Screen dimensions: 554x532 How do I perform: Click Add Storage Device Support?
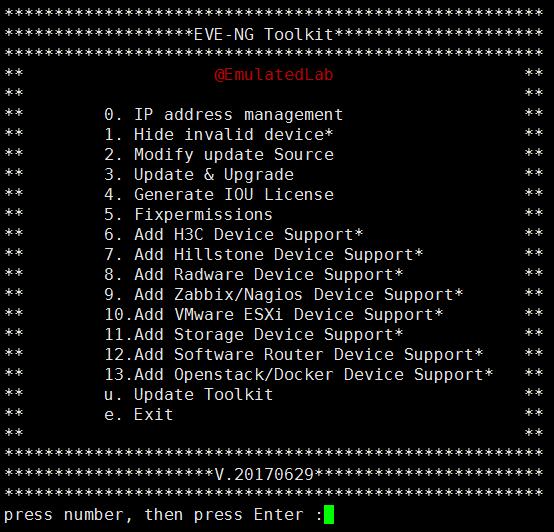tap(254, 335)
